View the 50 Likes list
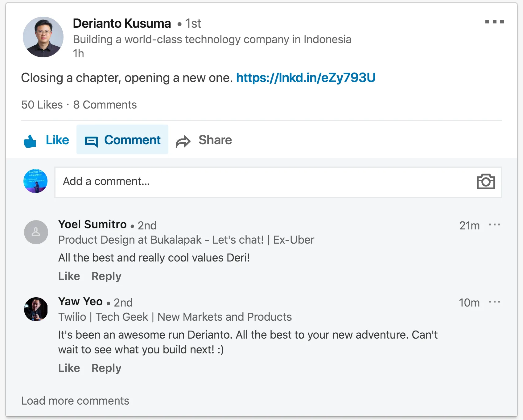This screenshot has width=523, height=420. click(x=42, y=105)
